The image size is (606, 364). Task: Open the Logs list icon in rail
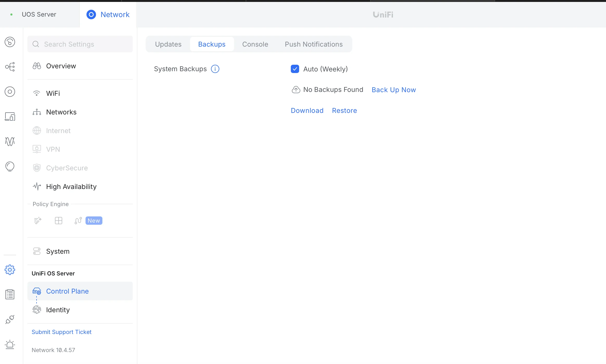pos(10,294)
